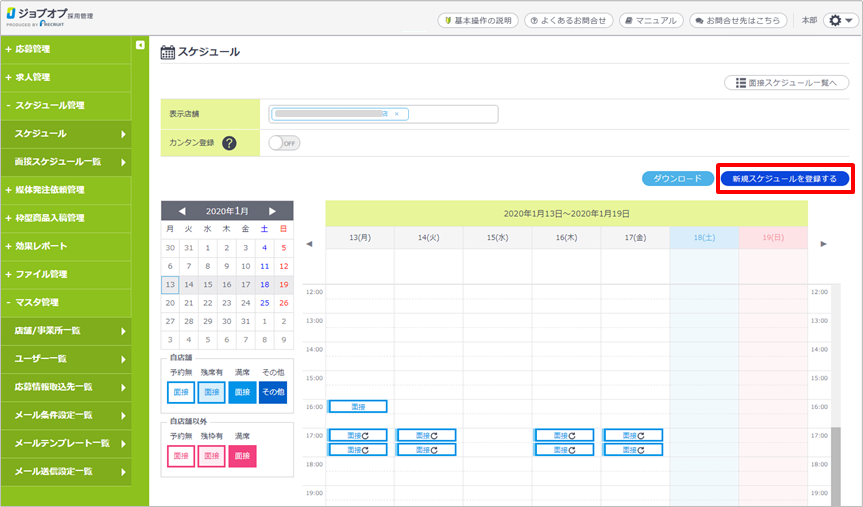Viewport: 863px width, 507px height.
Task: Show the next week in the schedule grid
Action: click(x=823, y=243)
